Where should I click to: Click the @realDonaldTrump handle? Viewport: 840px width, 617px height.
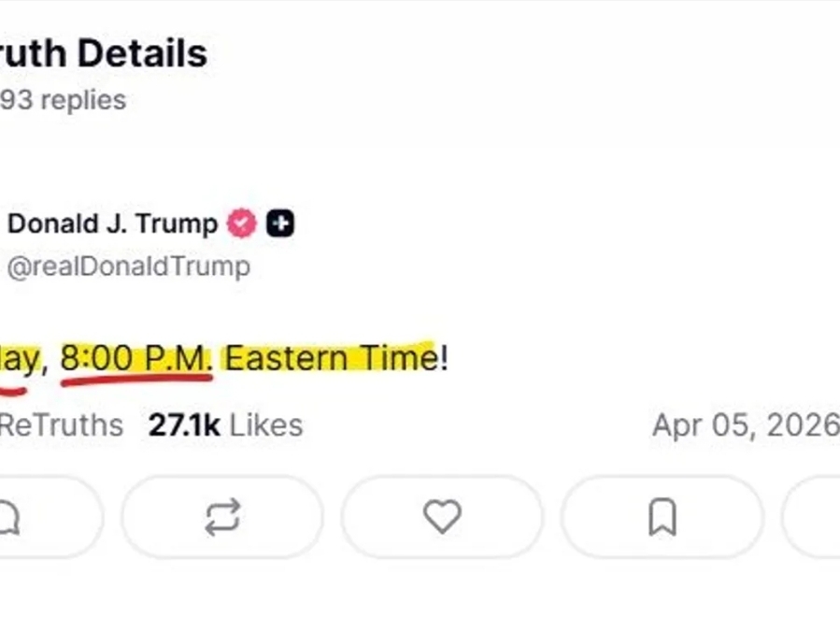pos(129,266)
